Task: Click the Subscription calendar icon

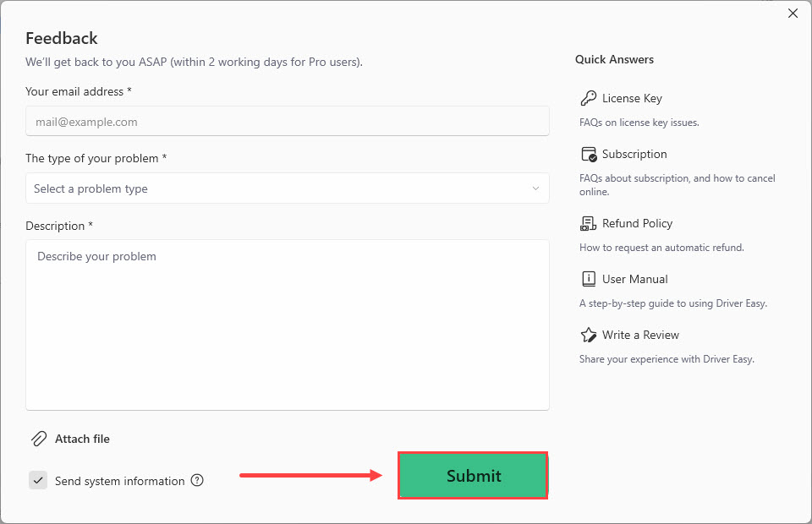Action: (x=589, y=154)
